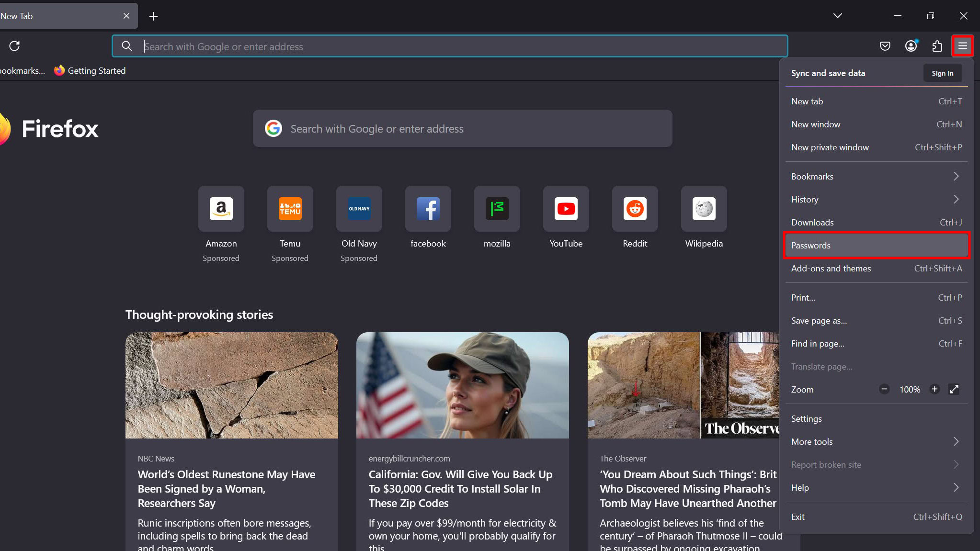Viewport: 980px width, 551px height.
Task: Open the Wikipedia shortcut tile
Action: click(704, 209)
